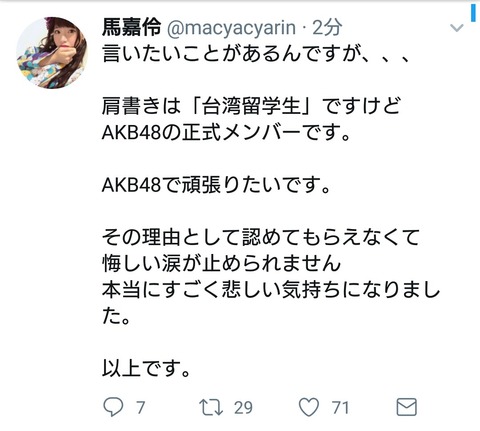Open the tweet options chevron menu

456,28
